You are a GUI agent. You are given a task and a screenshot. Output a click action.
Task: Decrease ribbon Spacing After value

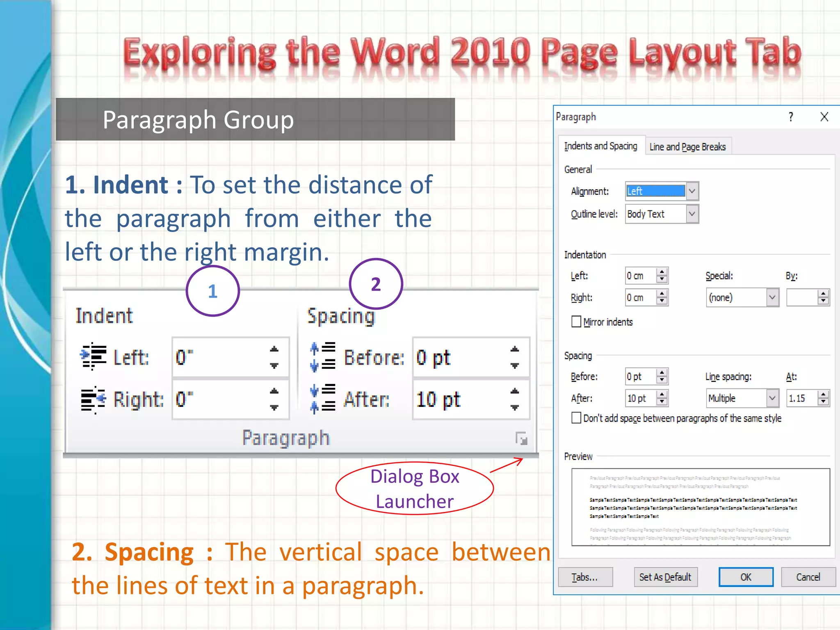pos(515,407)
